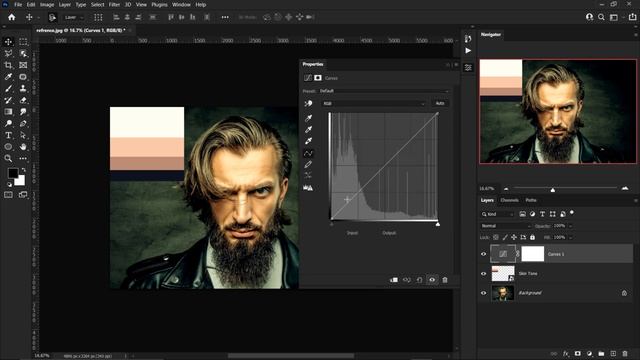Screen dimensions: 640x360
Task: Toggle Quick Mask mode in toolbox
Action: [8, 195]
